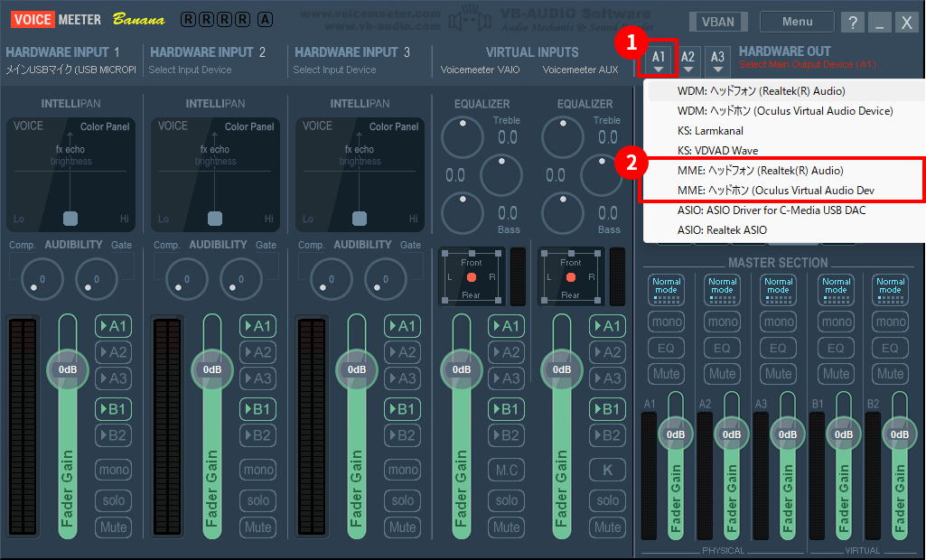Click Hardware Input 3 Select Input Device

coord(335,70)
